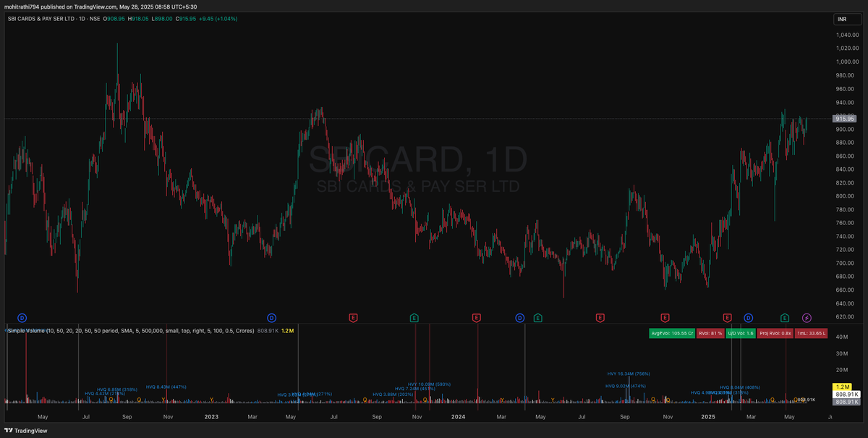Click the Avg₹Vol: 105.55 Cr stat box
The image size is (868, 438).
click(x=672, y=333)
